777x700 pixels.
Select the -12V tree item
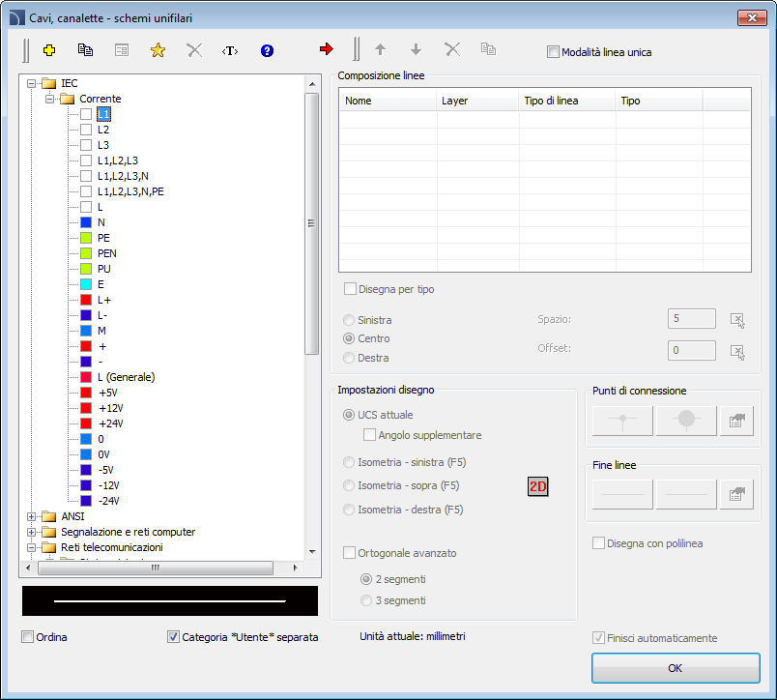[x=108, y=485]
